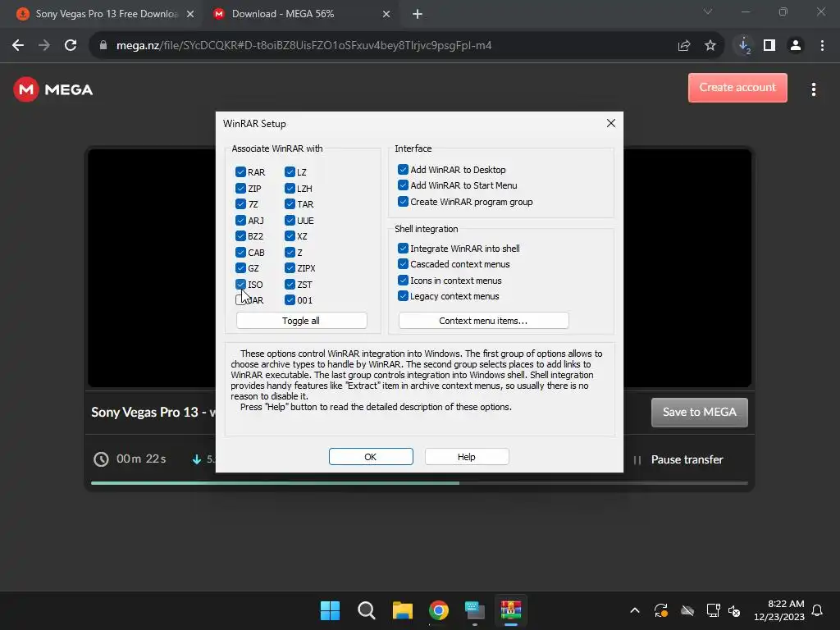The height and width of the screenshot is (630, 840).
Task: Open Chrome downloads indicator
Action: 744,46
